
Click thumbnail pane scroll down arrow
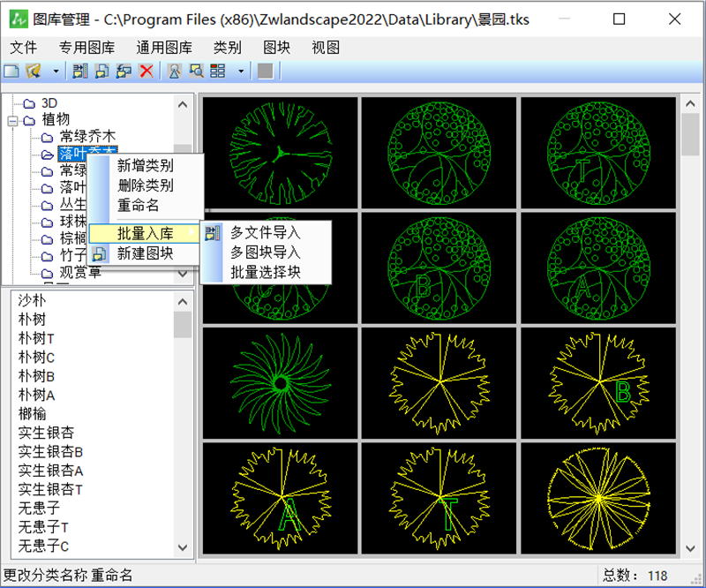(690, 548)
